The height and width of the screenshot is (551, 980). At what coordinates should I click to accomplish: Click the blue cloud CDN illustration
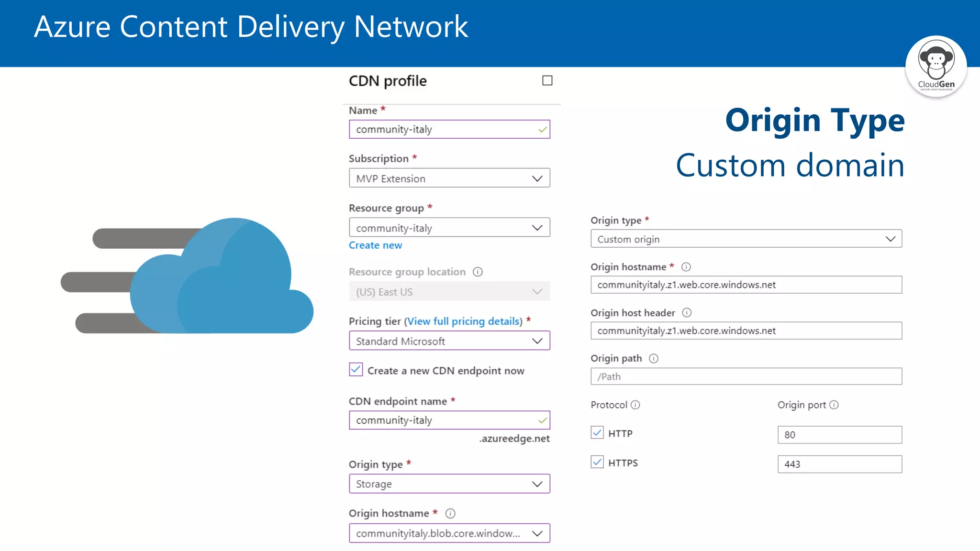point(187,275)
